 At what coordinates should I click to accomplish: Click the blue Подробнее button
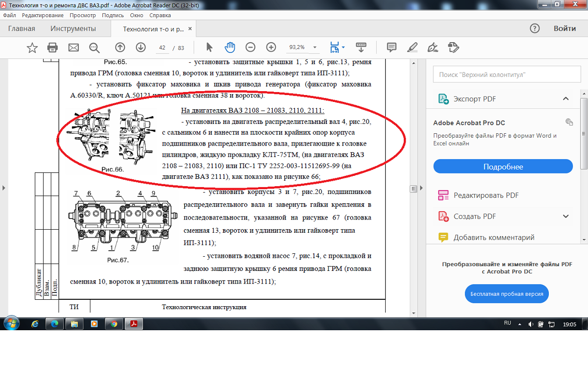503,167
